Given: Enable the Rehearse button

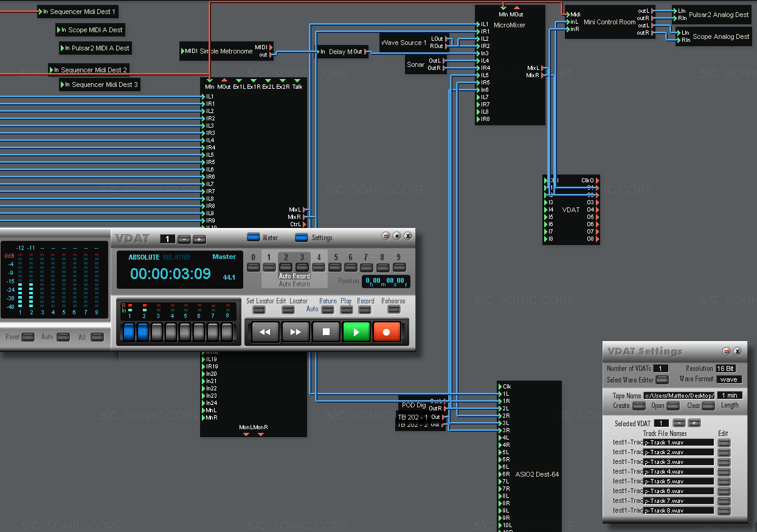Looking at the screenshot, I should pyautogui.click(x=394, y=309).
